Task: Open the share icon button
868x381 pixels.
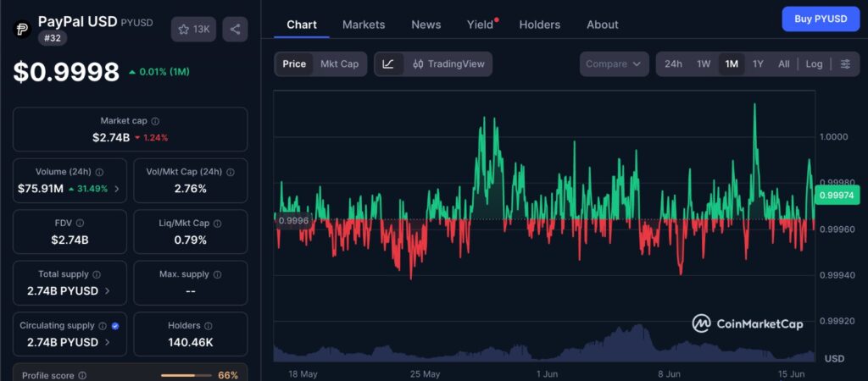Action: (x=236, y=30)
